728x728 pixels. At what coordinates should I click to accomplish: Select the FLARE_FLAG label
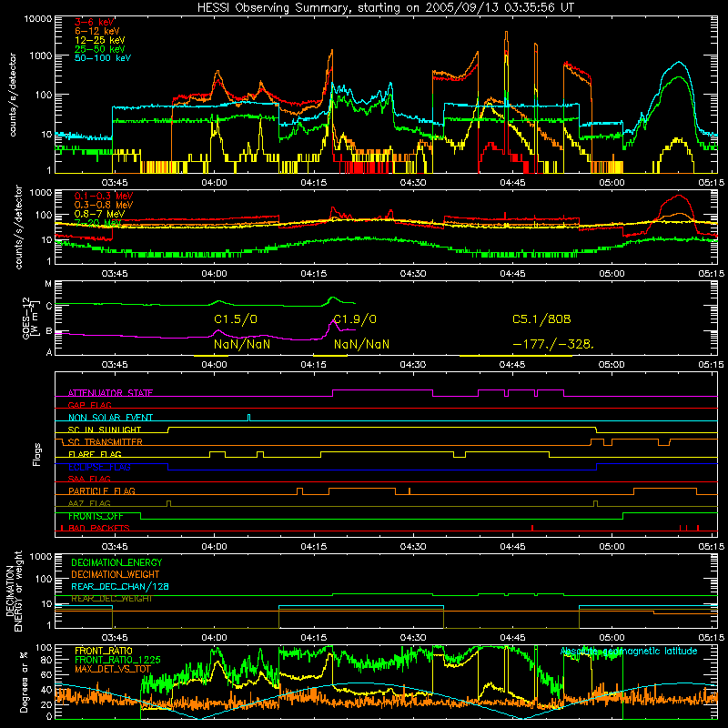[x=95, y=454]
